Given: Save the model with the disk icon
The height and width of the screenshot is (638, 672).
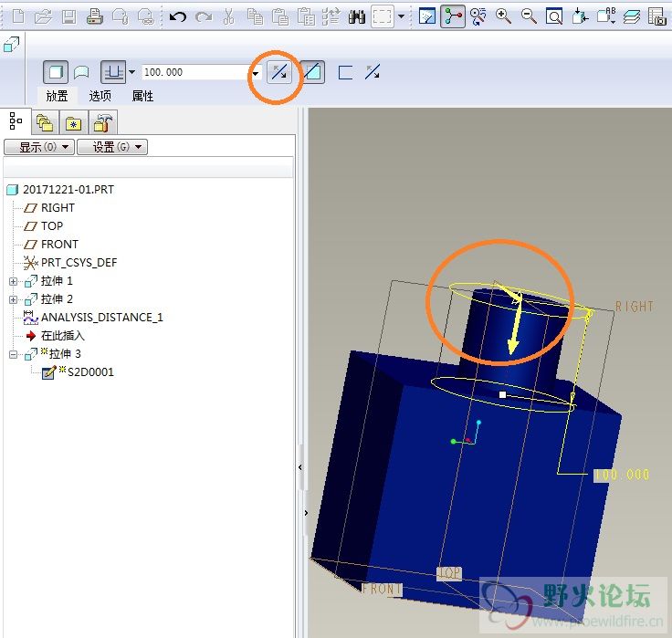Looking at the screenshot, I should tap(68, 16).
